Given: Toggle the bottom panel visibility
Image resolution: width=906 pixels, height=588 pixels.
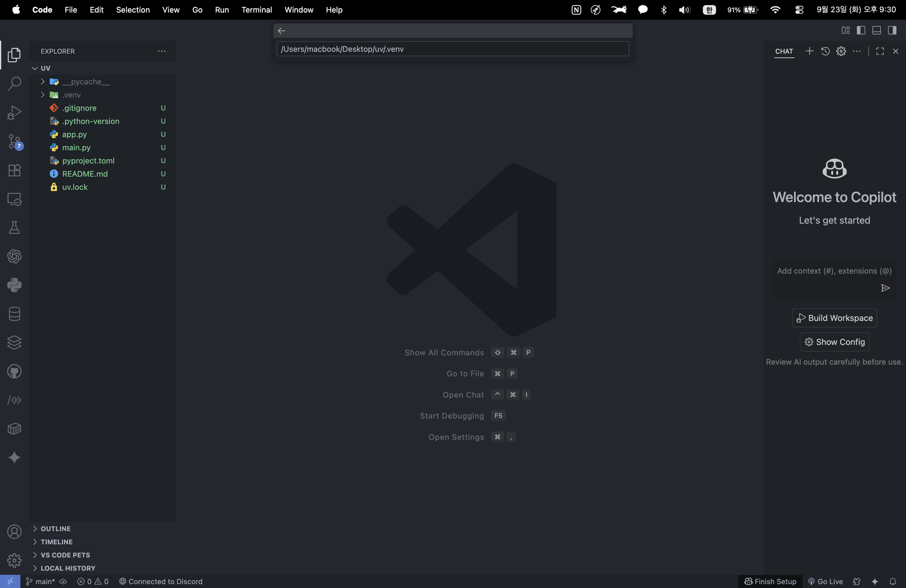Looking at the screenshot, I should pos(876,31).
